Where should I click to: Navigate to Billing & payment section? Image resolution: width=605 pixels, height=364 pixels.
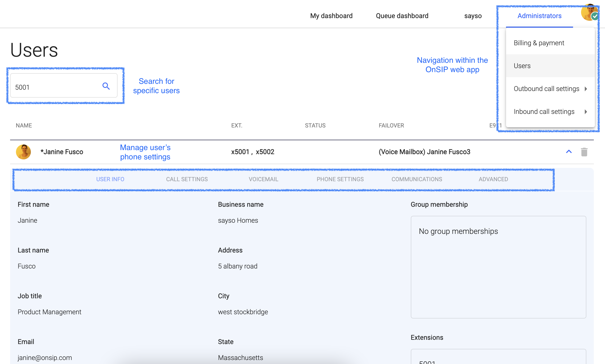point(539,42)
